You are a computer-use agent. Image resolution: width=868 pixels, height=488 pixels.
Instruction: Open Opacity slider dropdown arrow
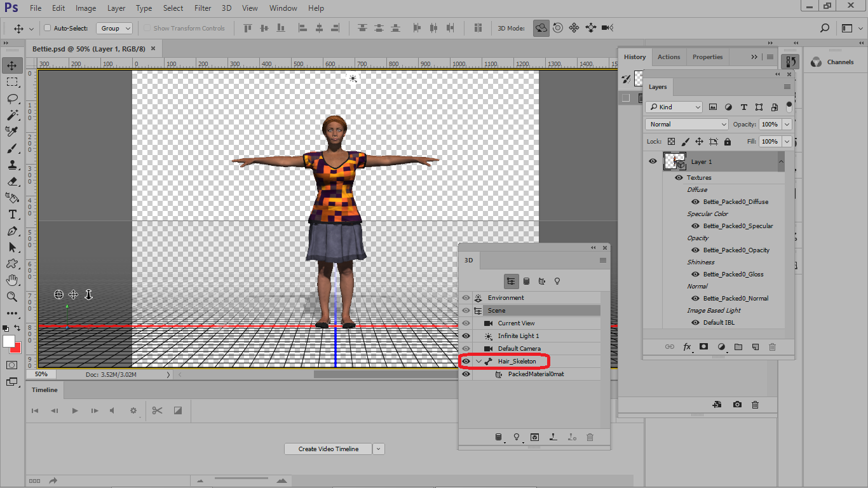(787, 125)
